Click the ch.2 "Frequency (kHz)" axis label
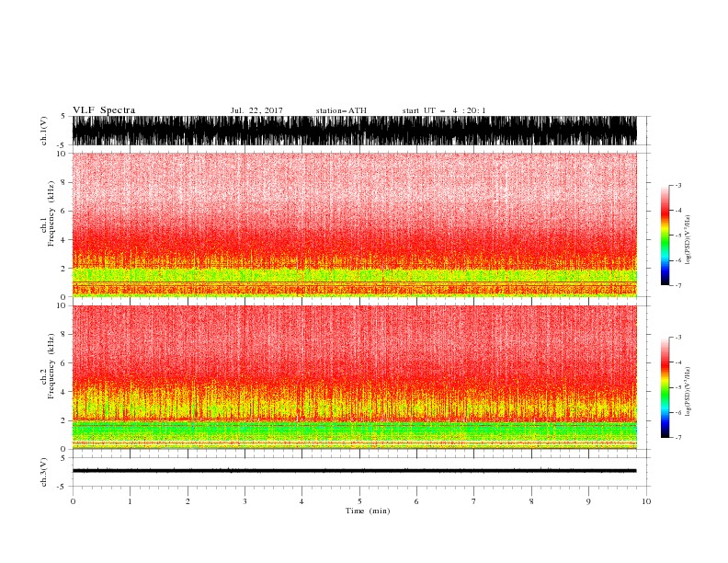The height and width of the screenshot is (563, 728). [51, 366]
